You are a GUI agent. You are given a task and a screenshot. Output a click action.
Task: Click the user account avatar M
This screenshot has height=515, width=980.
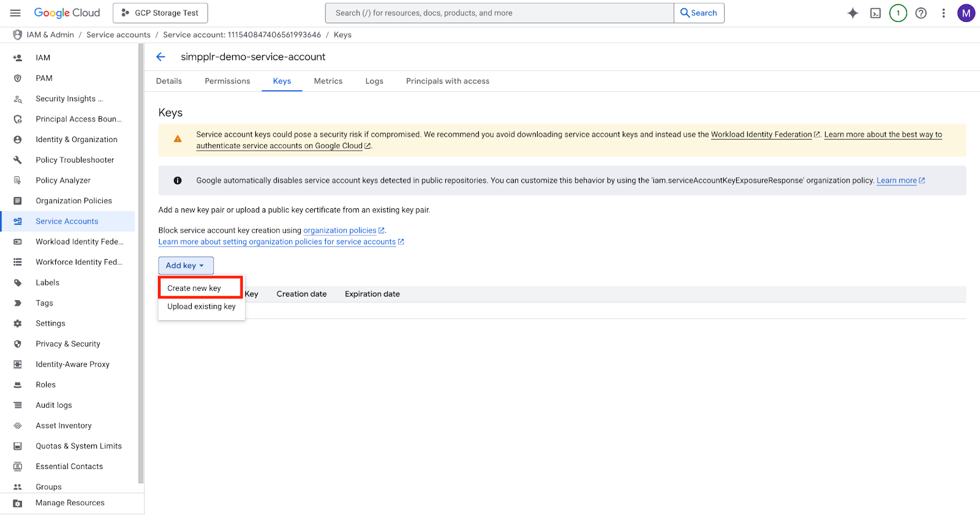pyautogui.click(x=966, y=13)
